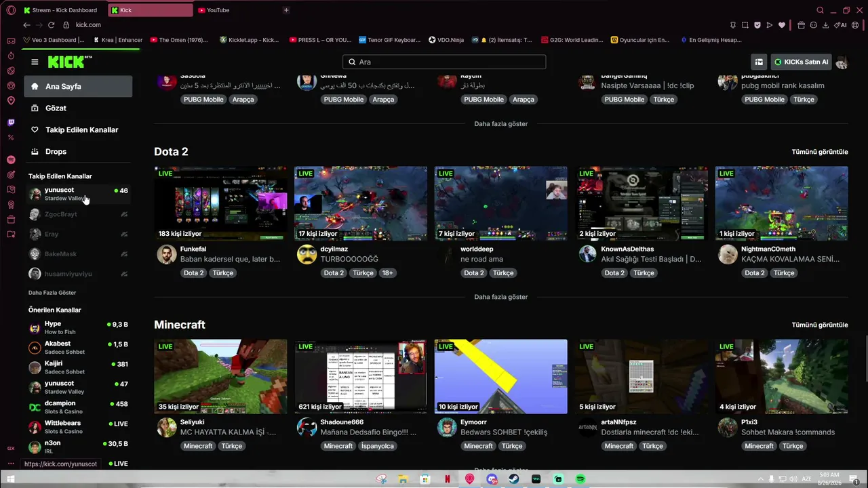
Task: Open Drops in the sidebar
Action: (78, 152)
